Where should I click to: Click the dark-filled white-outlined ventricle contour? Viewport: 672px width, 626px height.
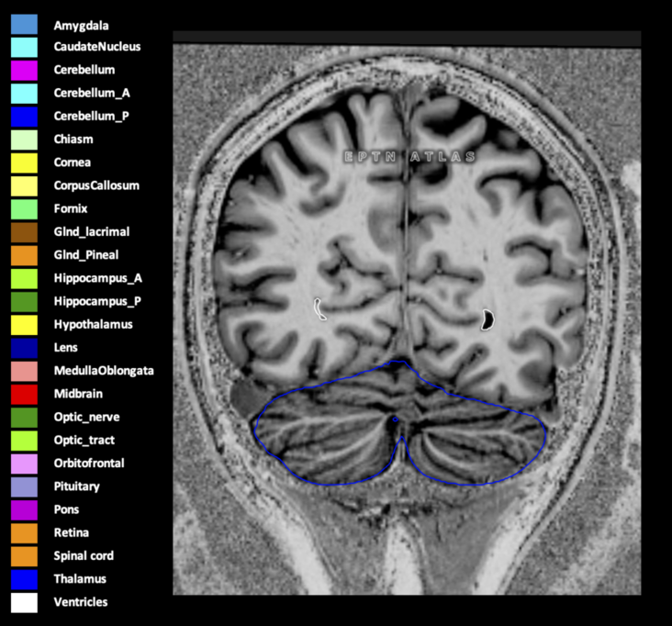[487, 319]
